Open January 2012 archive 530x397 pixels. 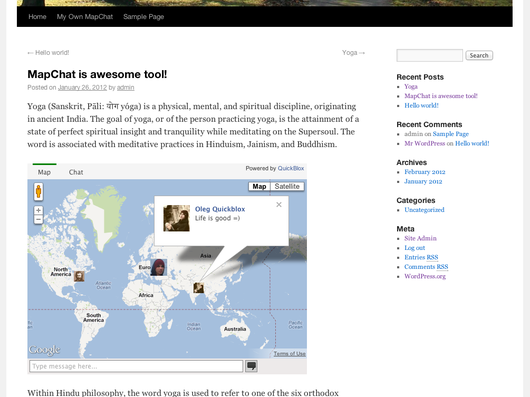[x=423, y=181]
